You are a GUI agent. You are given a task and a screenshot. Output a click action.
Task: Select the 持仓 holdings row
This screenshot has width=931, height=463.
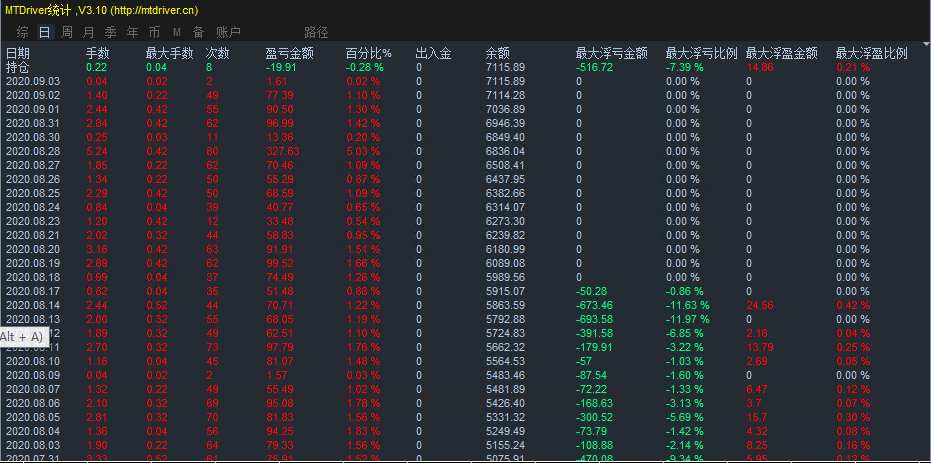coord(18,67)
